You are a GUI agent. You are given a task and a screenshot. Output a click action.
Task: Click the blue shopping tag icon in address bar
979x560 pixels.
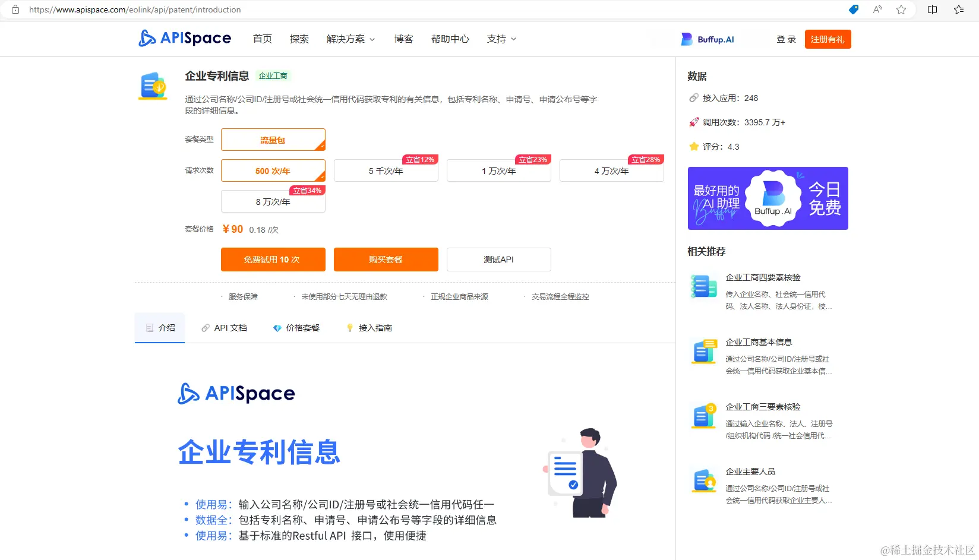(x=854, y=10)
